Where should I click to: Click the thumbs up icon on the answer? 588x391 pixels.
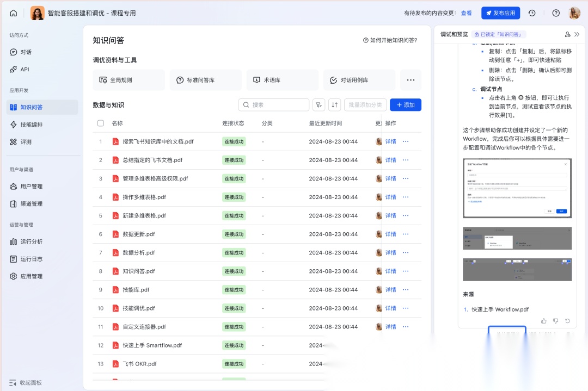[x=544, y=321]
